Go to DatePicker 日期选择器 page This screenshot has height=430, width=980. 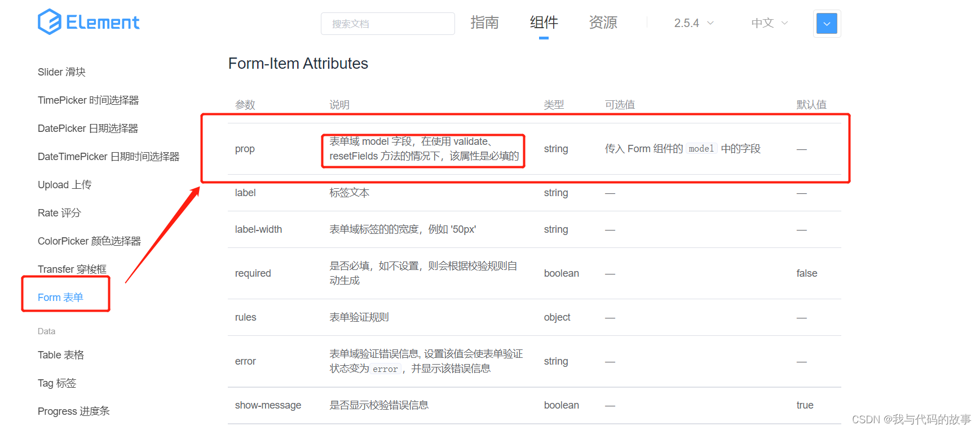88,128
